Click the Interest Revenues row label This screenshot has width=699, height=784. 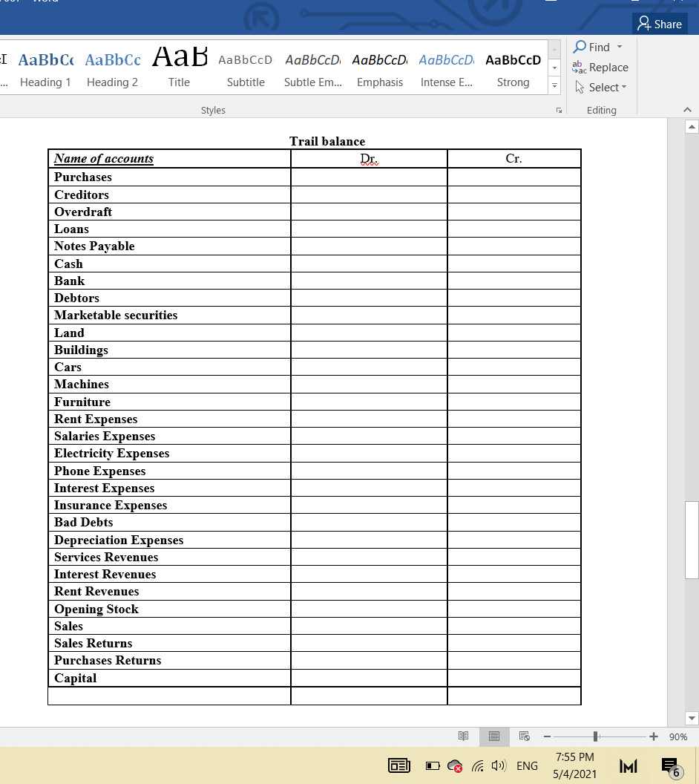(x=105, y=574)
